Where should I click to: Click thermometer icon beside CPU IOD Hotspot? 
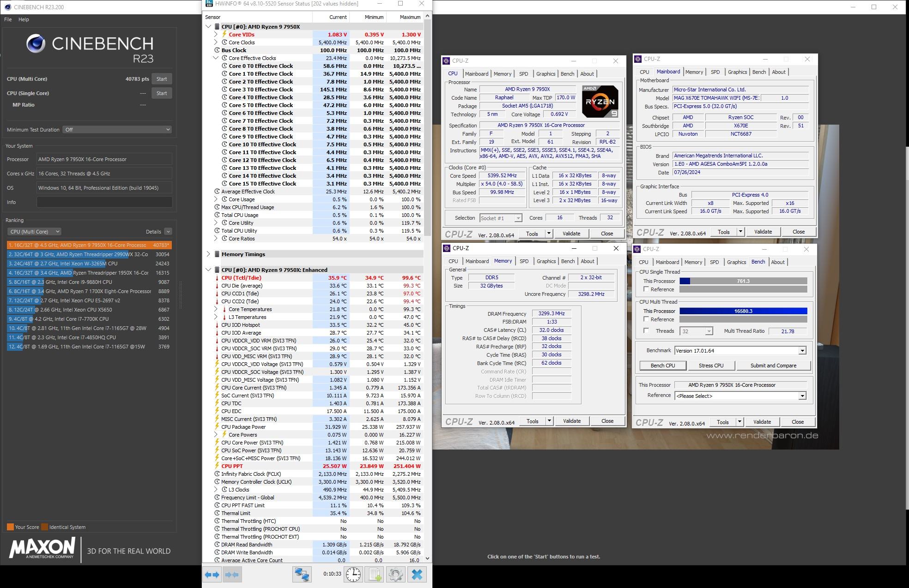tap(217, 325)
